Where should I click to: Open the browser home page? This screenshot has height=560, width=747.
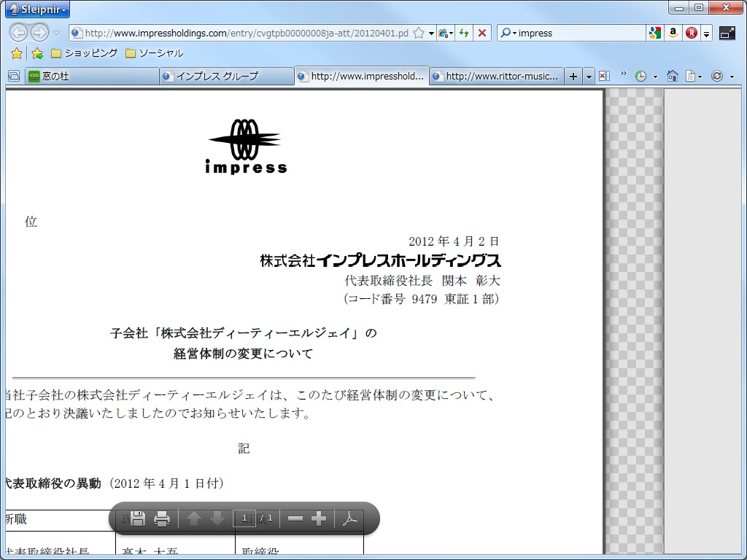pos(672,75)
